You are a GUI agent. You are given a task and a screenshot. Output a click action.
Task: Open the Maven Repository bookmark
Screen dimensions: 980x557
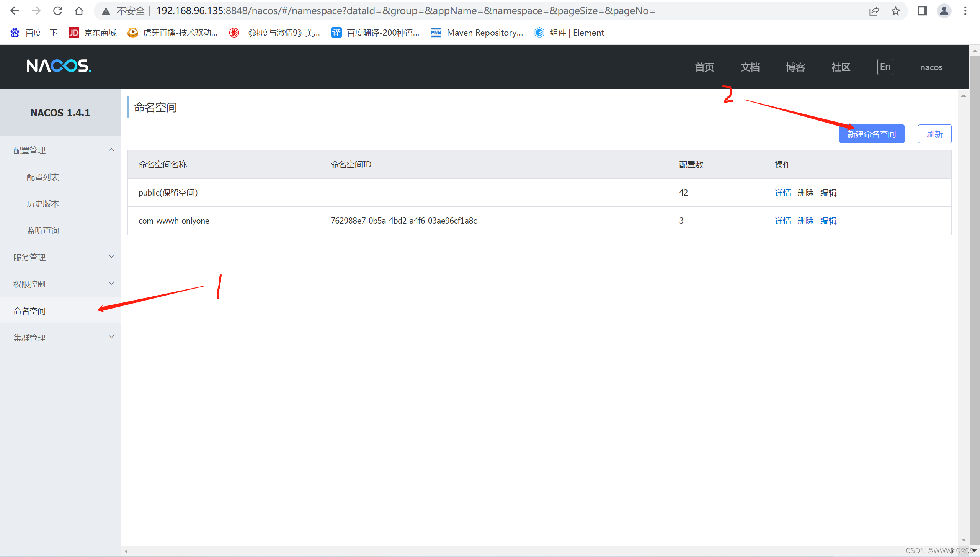click(477, 33)
